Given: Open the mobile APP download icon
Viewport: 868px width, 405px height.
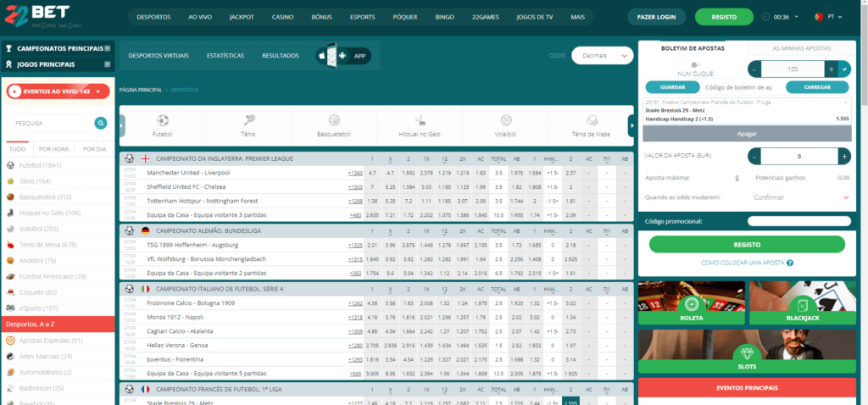Looking at the screenshot, I should [x=342, y=56].
